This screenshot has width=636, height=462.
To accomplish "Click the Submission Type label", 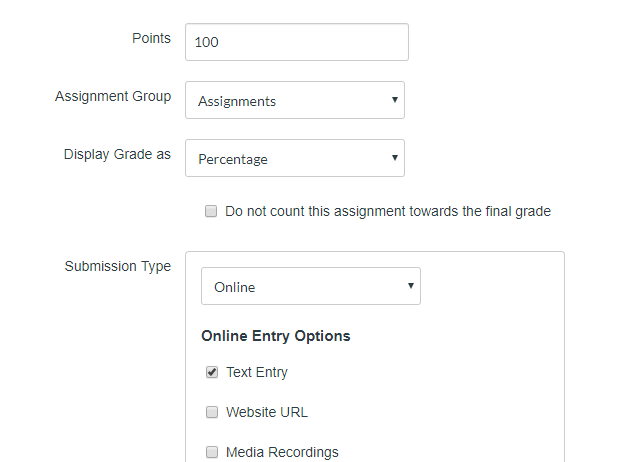I will (x=118, y=266).
